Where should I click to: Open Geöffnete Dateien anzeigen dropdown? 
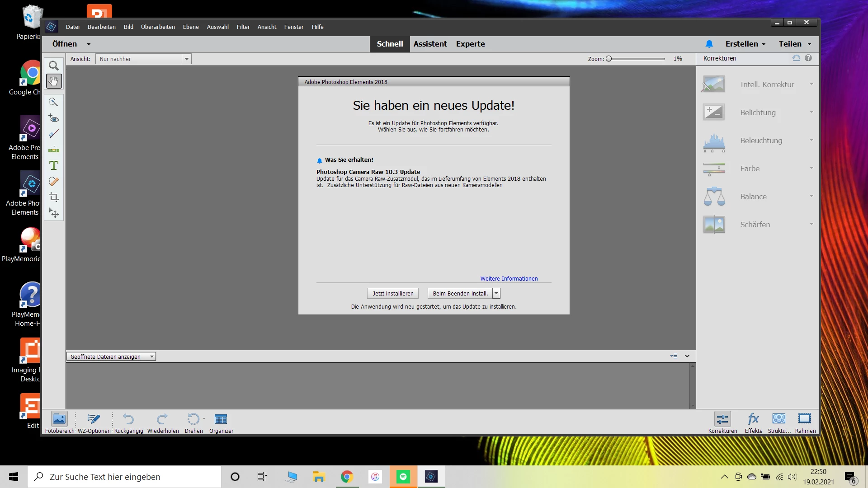pos(111,357)
